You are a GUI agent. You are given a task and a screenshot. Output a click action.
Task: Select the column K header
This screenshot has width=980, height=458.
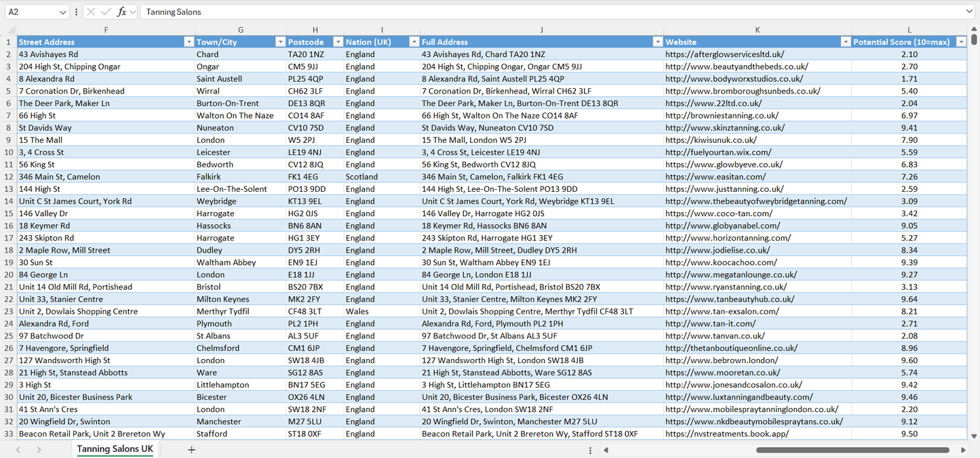[757, 30]
